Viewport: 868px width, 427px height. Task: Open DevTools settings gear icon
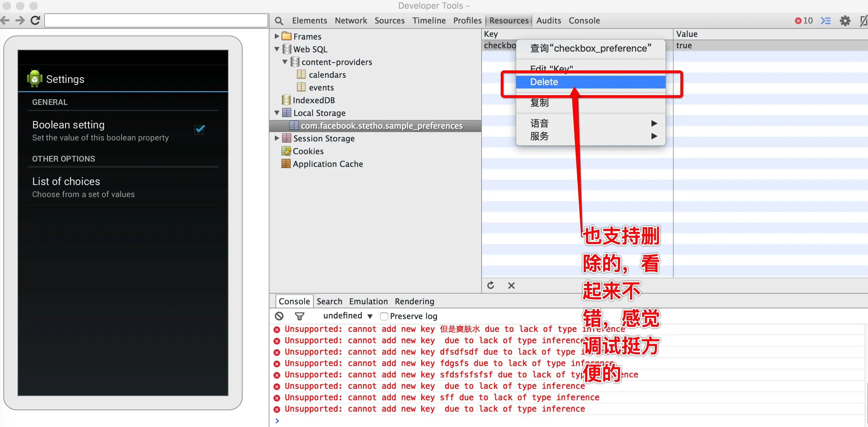click(845, 21)
